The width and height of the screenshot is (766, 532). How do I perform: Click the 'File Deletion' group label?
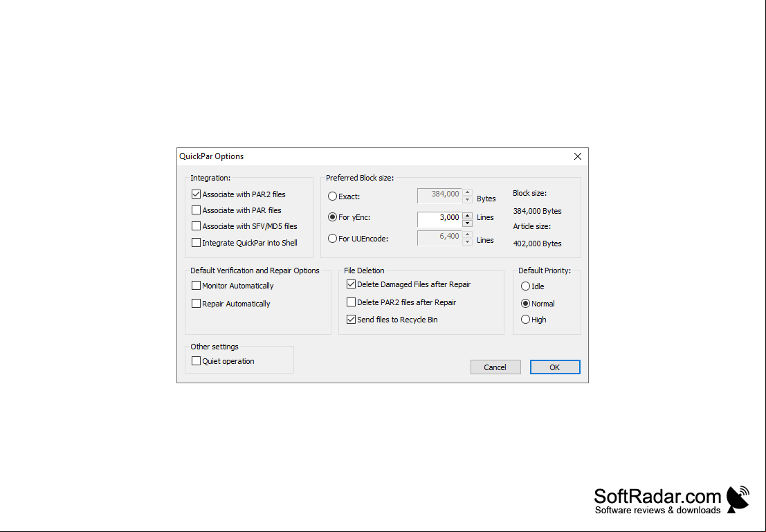[x=364, y=270]
